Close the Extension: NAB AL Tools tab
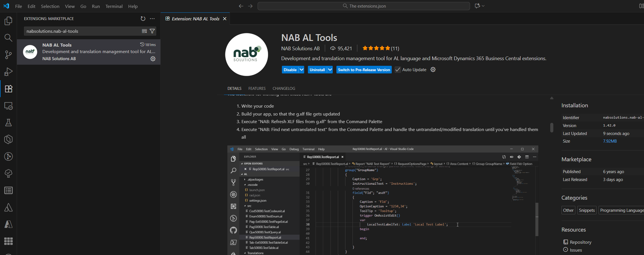 (225, 19)
